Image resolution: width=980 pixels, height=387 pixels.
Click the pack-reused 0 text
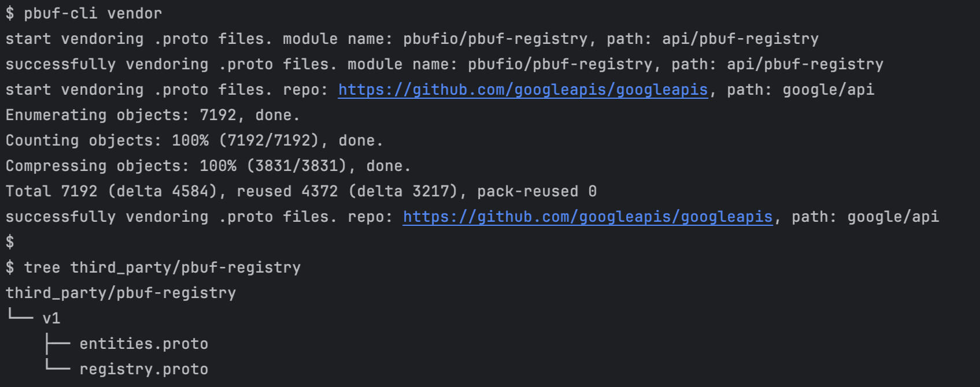537,191
